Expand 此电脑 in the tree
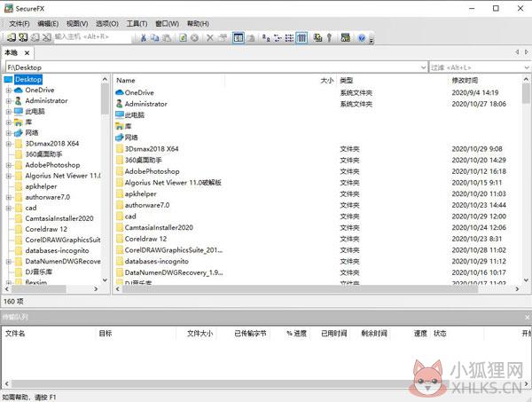532x402 pixels. pyautogui.click(x=9, y=111)
